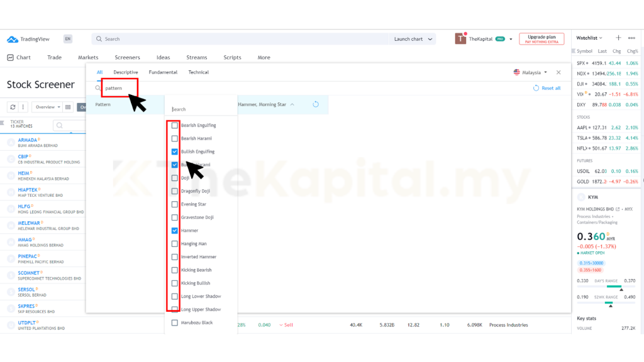Switch to the Technical filter tab
The width and height of the screenshot is (644, 362).
click(x=198, y=72)
